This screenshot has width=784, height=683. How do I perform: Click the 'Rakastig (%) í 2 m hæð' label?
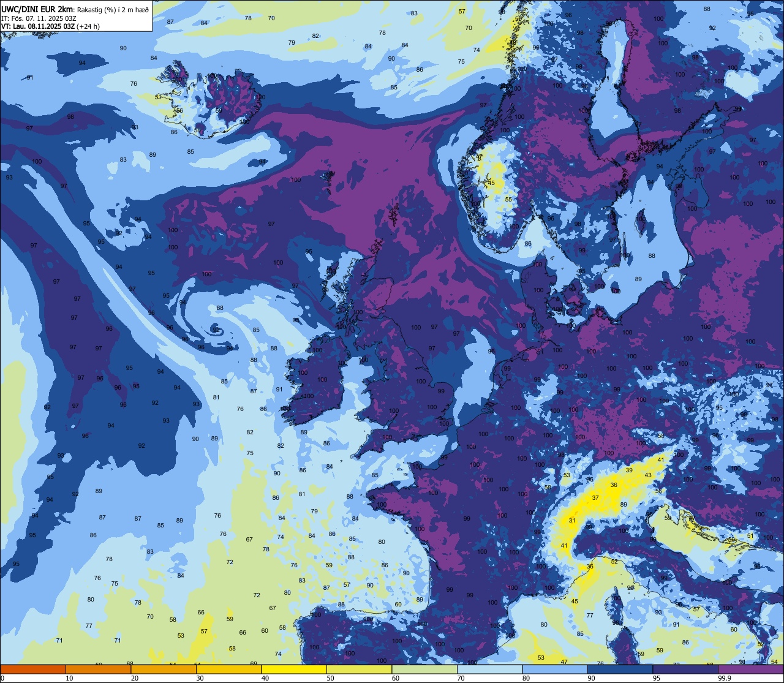(x=113, y=9)
